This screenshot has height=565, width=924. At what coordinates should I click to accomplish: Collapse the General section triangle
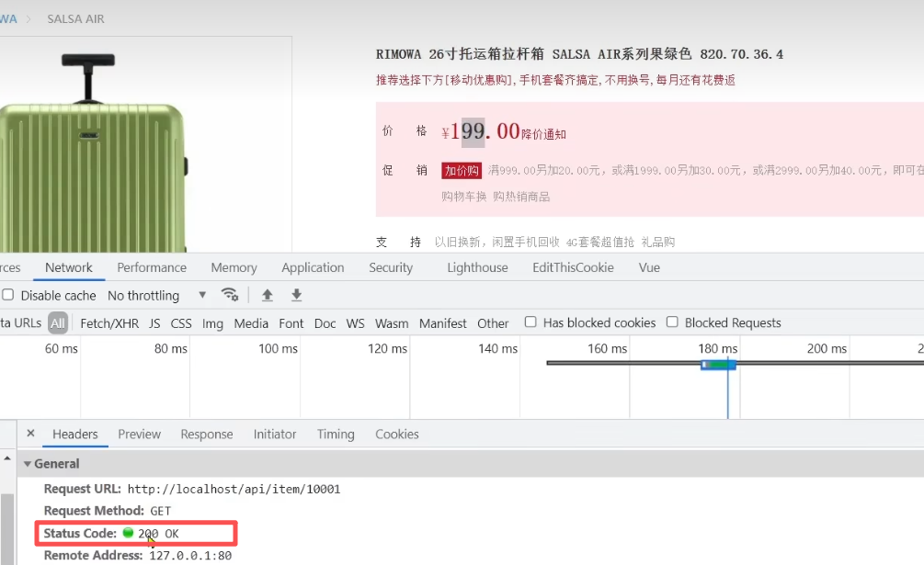(27, 464)
